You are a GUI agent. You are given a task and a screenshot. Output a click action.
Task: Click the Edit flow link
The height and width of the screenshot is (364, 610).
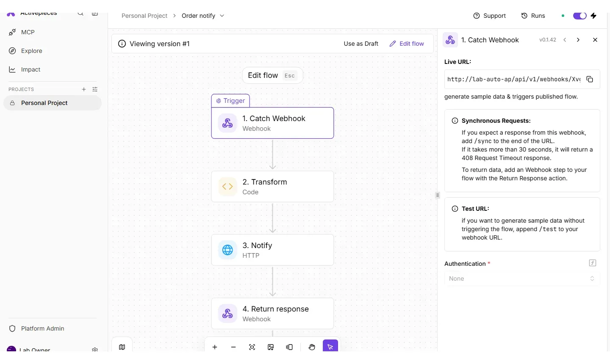(x=407, y=44)
